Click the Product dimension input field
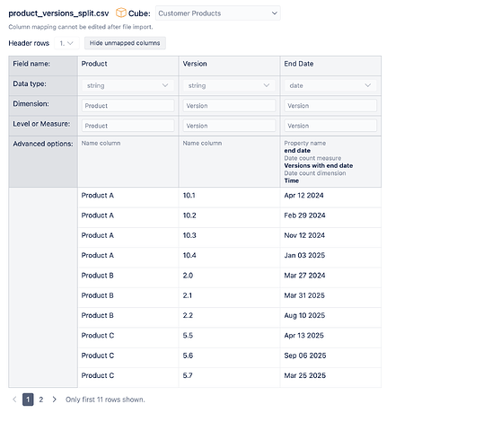This screenshot has width=492, height=448. (128, 106)
